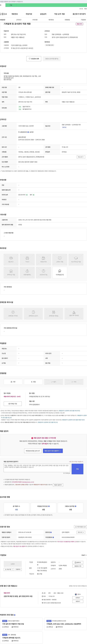Image resolution: width=87 pixels, height=644 pixels.
Task: Click the 관심정보 등록 heart button
Action: [34, 59]
